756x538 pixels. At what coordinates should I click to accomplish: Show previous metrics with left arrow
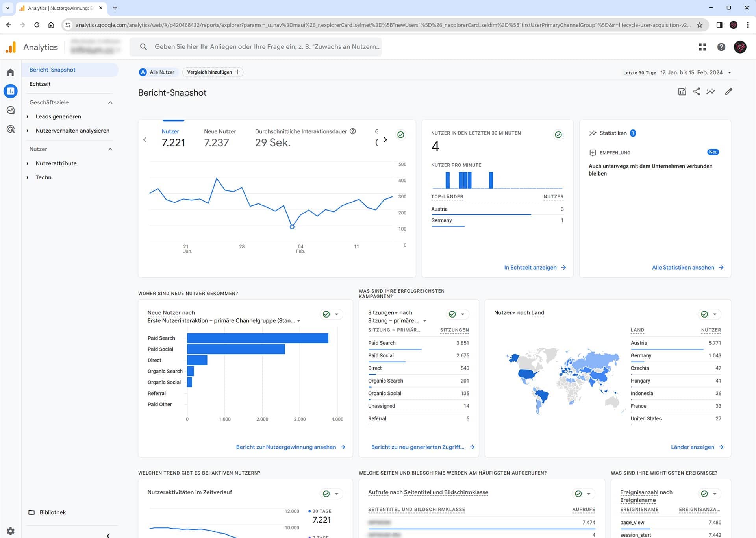point(145,140)
